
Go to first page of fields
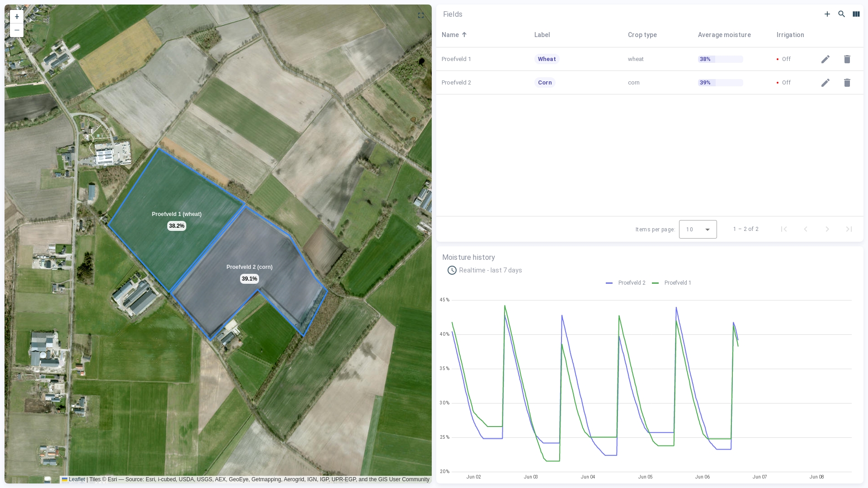784,229
